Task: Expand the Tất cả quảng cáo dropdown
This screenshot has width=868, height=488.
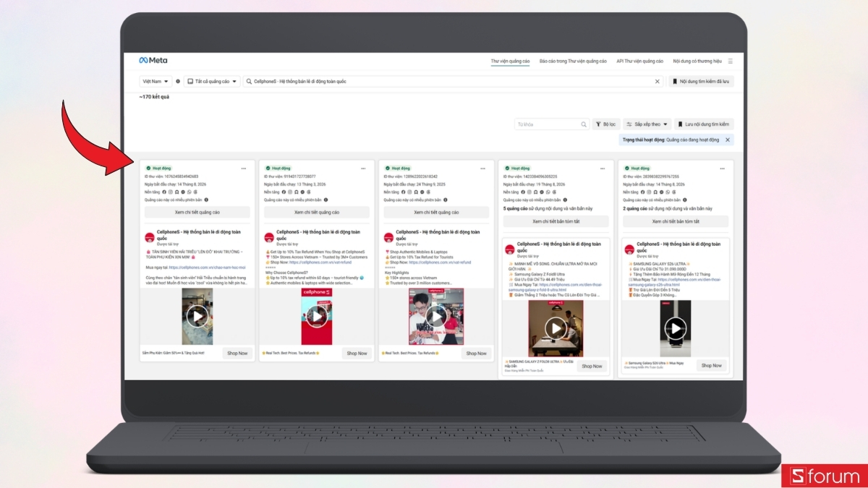Action: tap(212, 82)
